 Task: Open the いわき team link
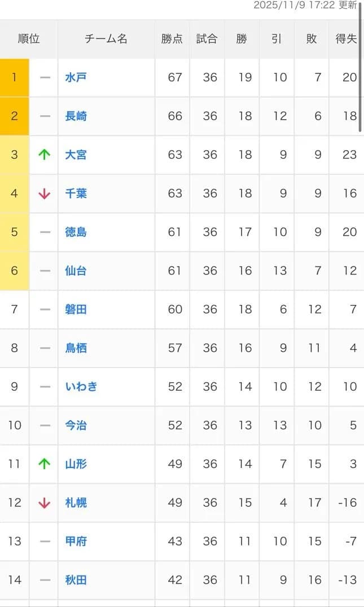pyautogui.click(x=80, y=387)
